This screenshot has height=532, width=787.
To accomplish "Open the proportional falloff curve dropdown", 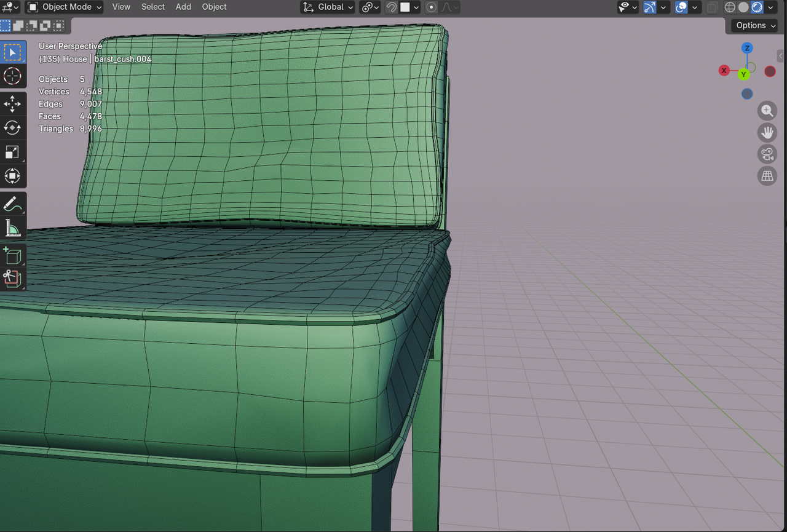I will click(448, 7).
